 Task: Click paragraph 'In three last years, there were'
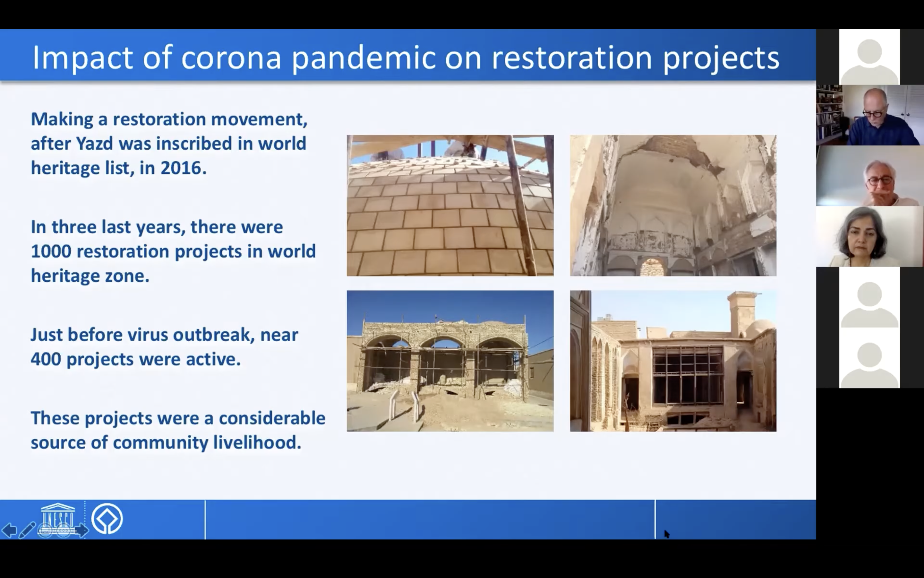click(x=173, y=251)
